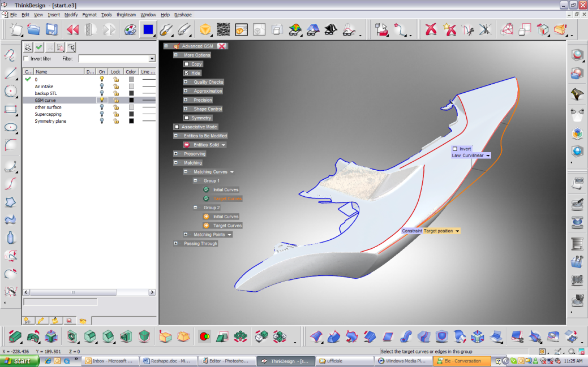Open the color palette icon in toolbar
The image size is (588, 367).
130,29
